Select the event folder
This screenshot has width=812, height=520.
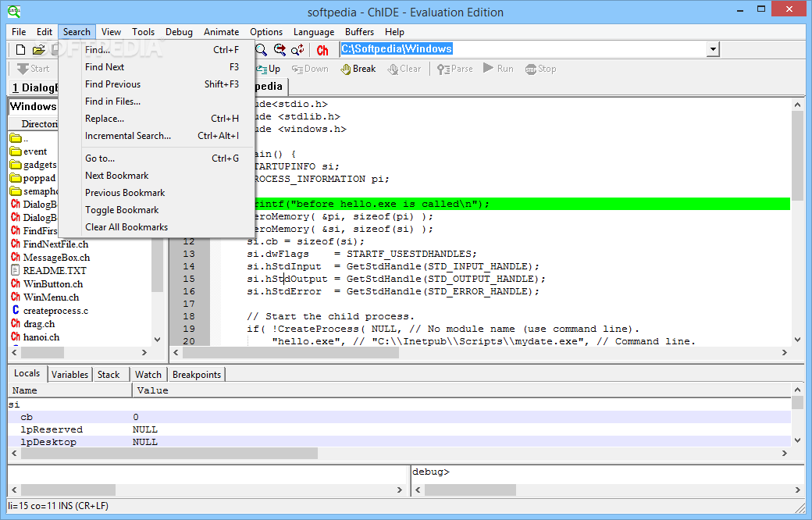(29, 151)
